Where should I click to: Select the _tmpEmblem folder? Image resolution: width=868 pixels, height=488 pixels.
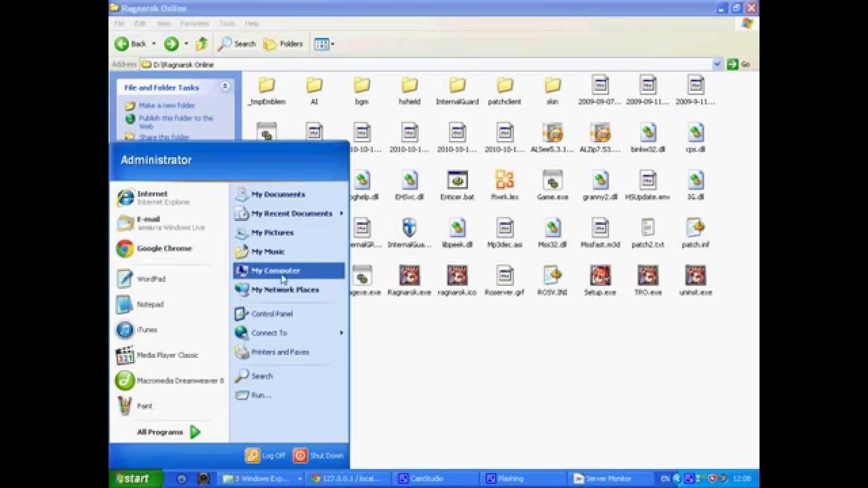(267, 90)
